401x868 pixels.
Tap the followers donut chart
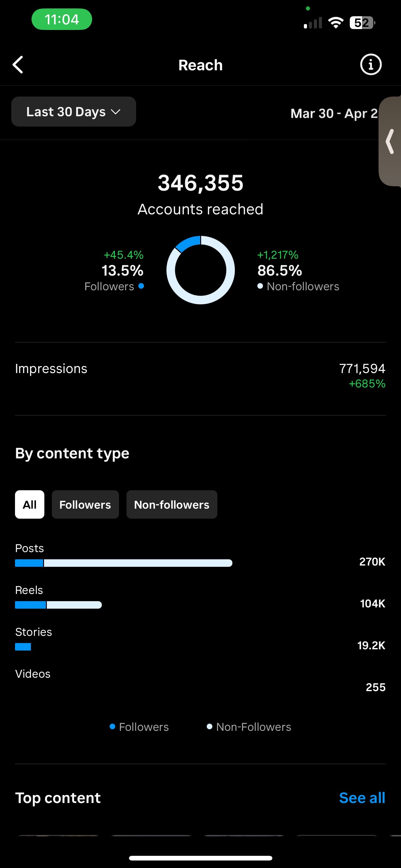201,270
